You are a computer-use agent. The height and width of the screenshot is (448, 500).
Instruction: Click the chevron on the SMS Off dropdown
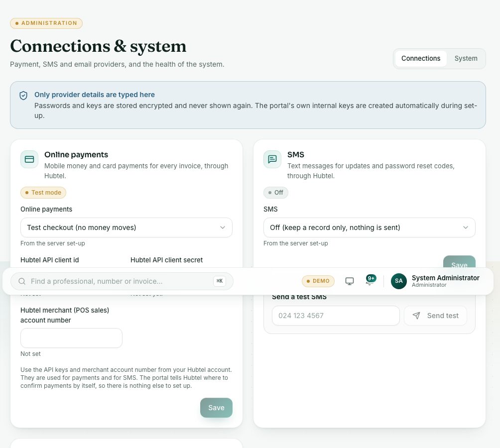click(466, 227)
